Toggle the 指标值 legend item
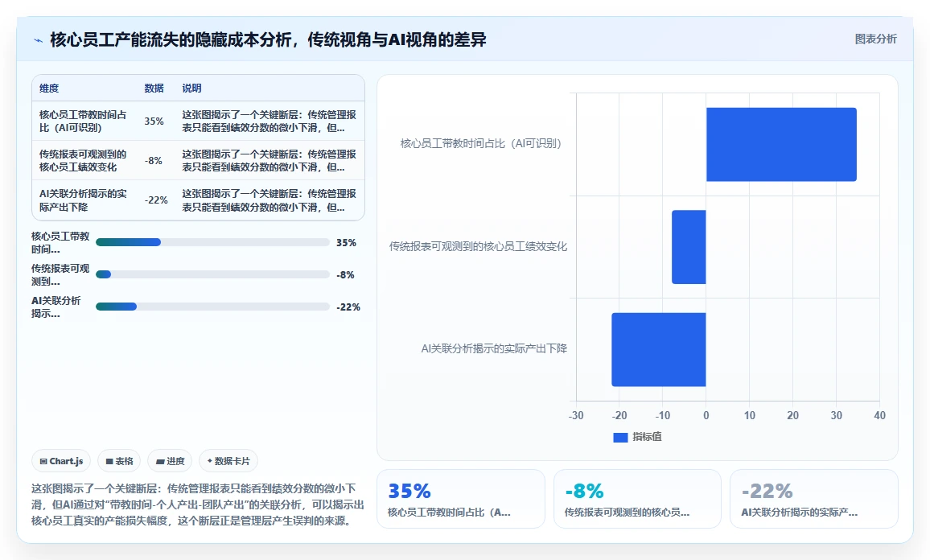The image size is (930, 560). coord(638,437)
